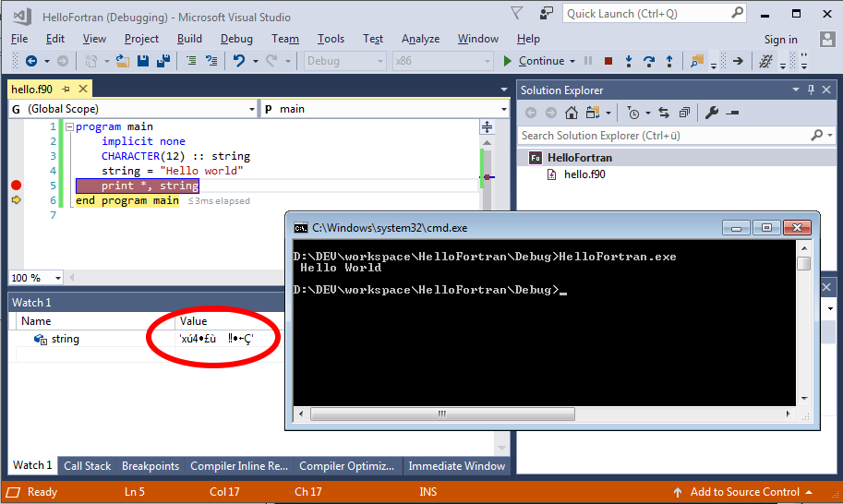Click the Step Over debug icon

(x=649, y=61)
